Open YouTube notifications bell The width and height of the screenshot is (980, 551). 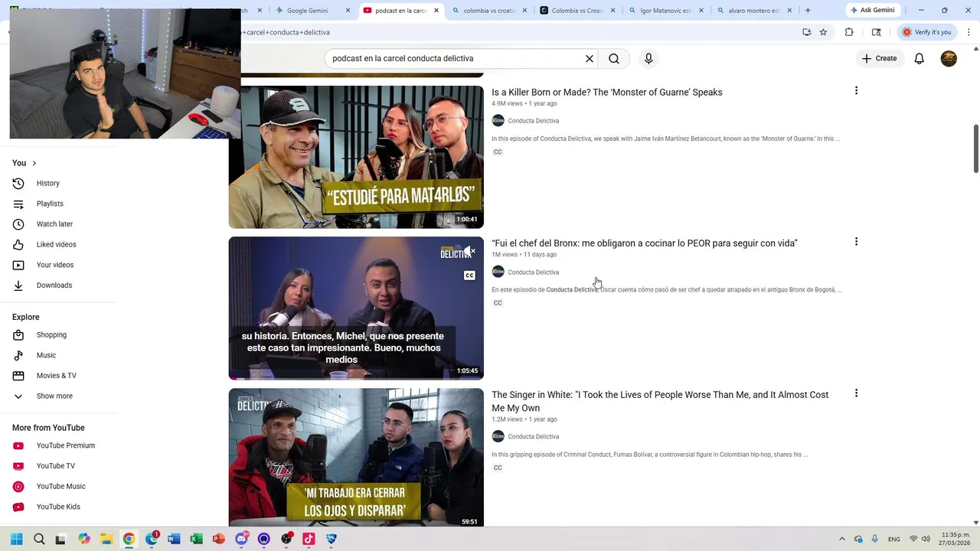[920, 59]
